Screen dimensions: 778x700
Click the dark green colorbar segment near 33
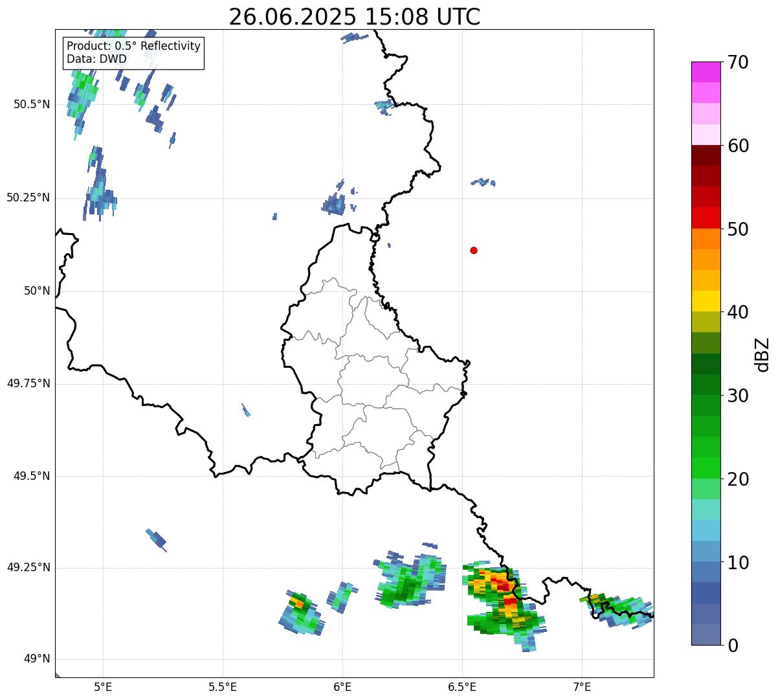(x=706, y=364)
